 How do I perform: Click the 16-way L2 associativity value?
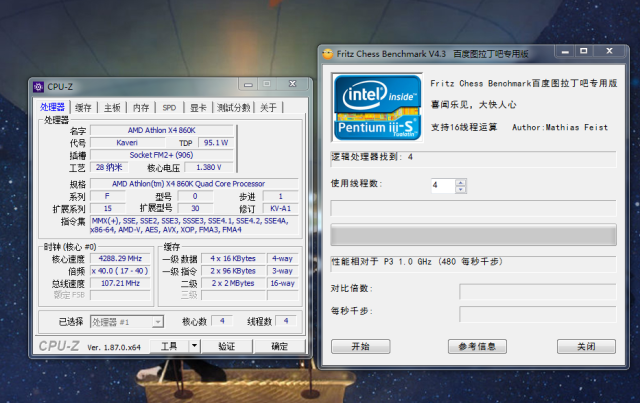pos(282,283)
